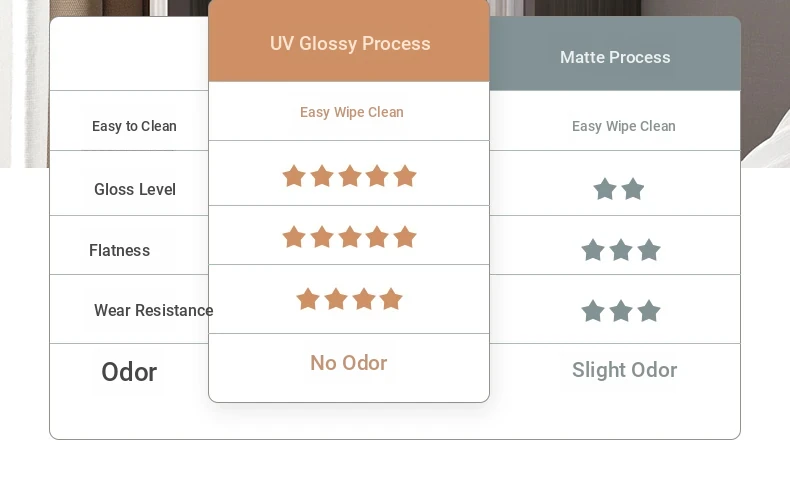The width and height of the screenshot is (790, 480).
Task: Click the Odor row label
Action: pos(129,372)
